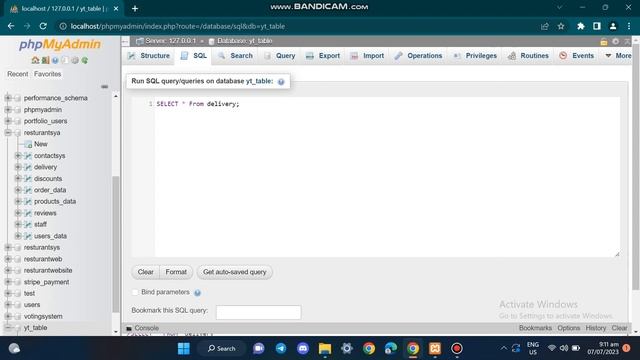Click the log out door icon
Screen dimensions: 640x360
[x=45, y=60]
